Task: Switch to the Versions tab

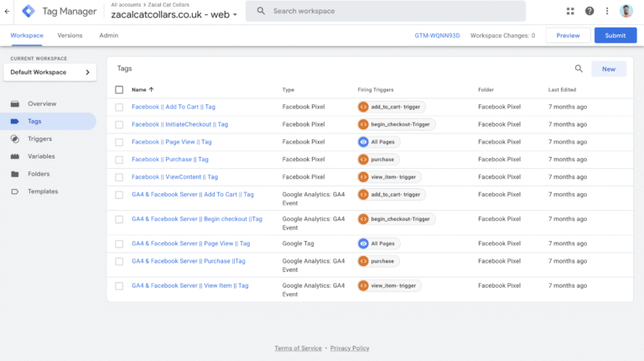Action: (x=70, y=35)
